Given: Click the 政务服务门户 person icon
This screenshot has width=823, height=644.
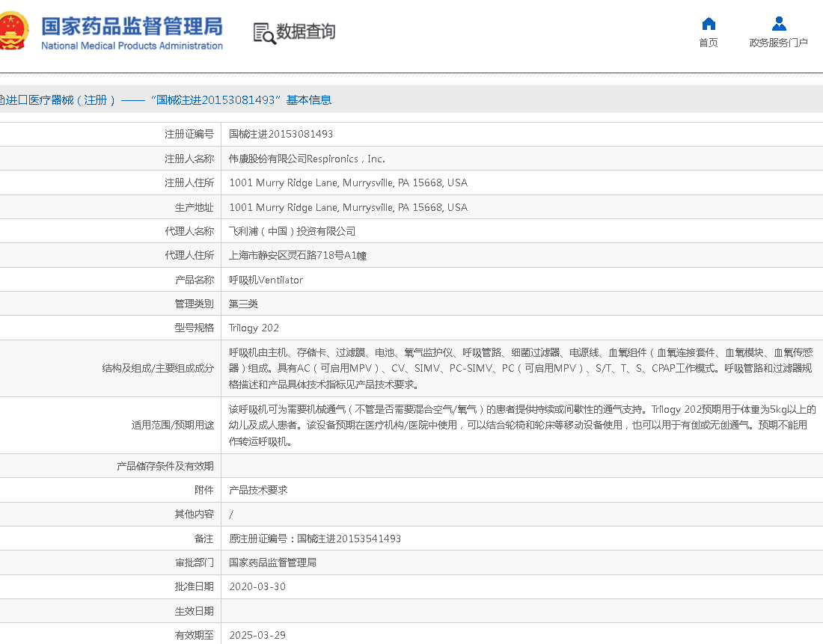Looking at the screenshot, I should pos(778,23).
